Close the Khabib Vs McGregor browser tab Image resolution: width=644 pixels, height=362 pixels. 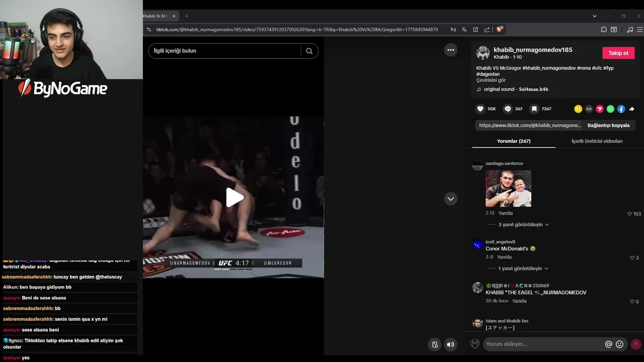pyautogui.click(x=175, y=16)
